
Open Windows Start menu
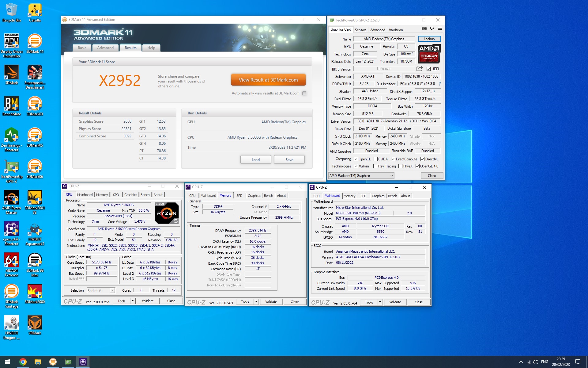[7, 362]
